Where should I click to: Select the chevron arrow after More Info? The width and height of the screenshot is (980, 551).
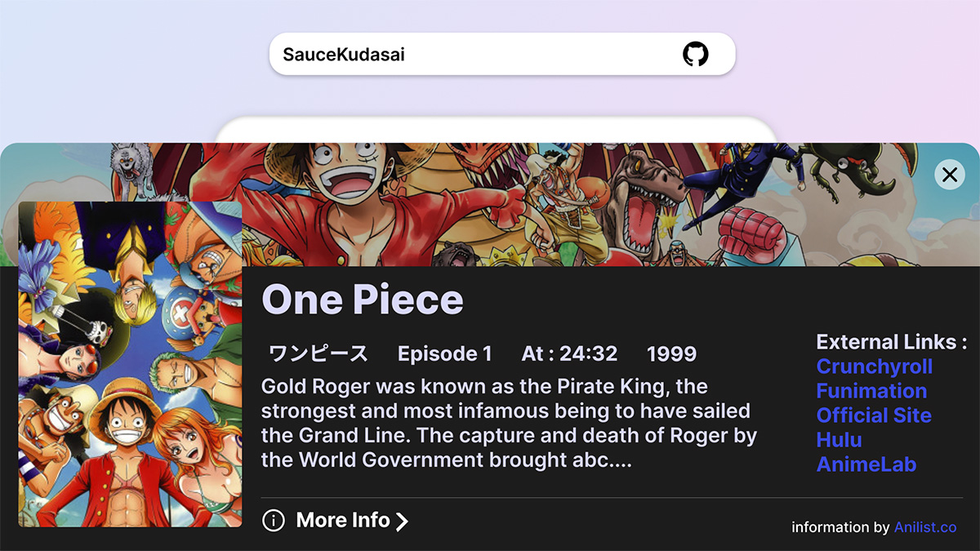403,520
